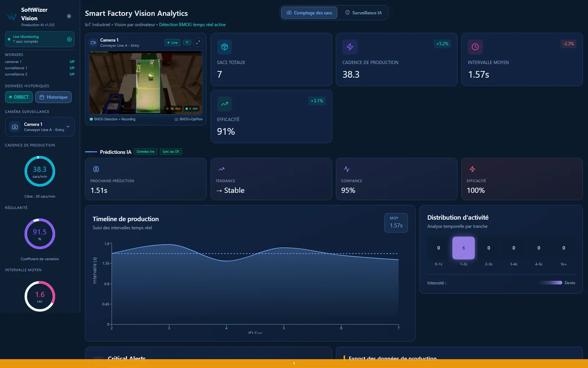Viewport: 588px width, 368px height.
Task: Open the Comptage des sacs tab
Action: 309,13
